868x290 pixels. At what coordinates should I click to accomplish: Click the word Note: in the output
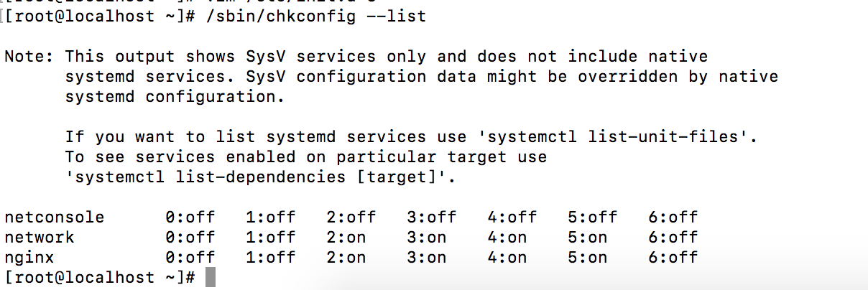[29, 57]
